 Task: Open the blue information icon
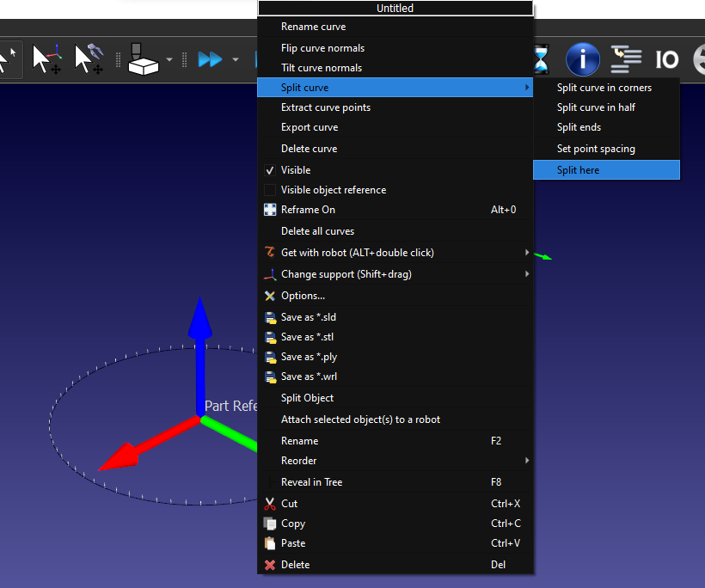pos(582,59)
